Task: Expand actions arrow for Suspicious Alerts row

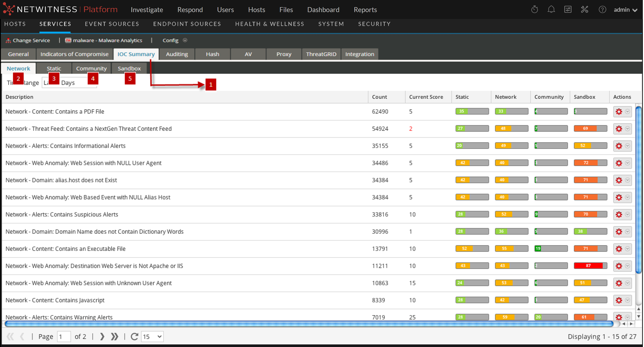Action: [628, 214]
